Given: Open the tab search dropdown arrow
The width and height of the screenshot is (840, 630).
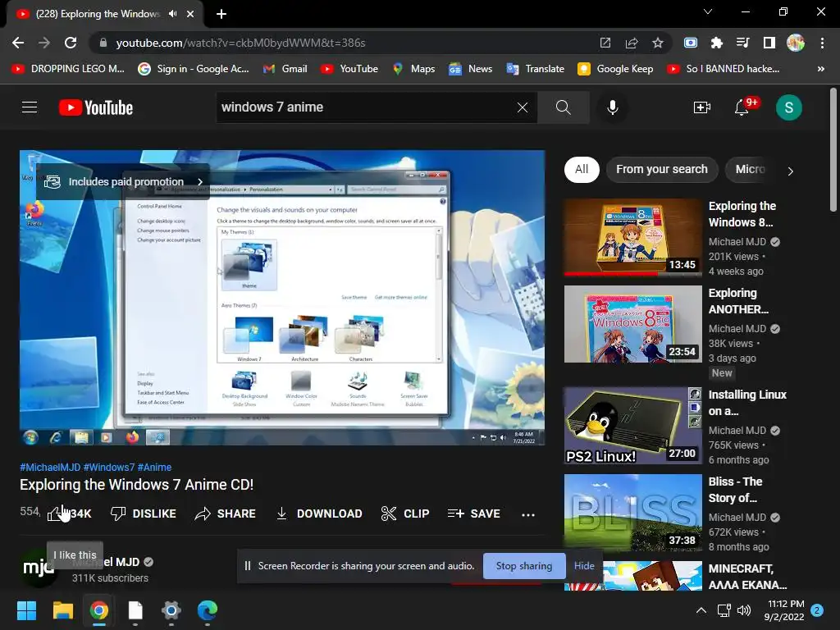Looking at the screenshot, I should click(708, 11).
